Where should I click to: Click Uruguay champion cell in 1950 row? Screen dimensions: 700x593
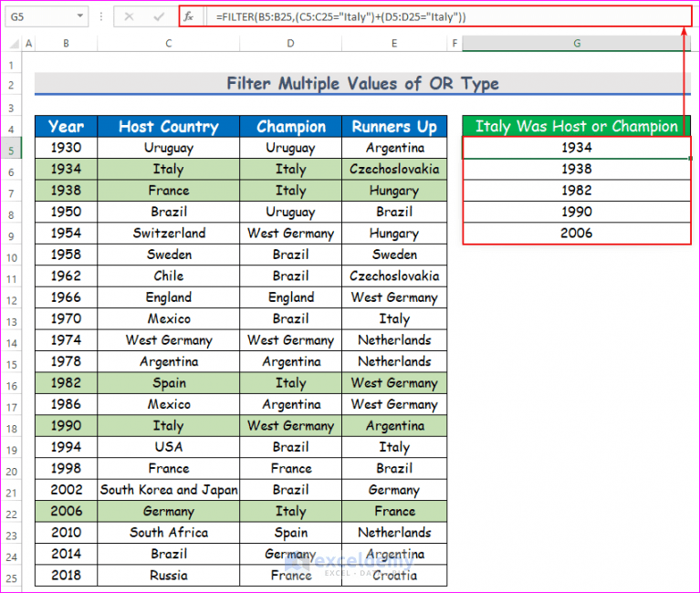pyautogui.click(x=290, y=212)
